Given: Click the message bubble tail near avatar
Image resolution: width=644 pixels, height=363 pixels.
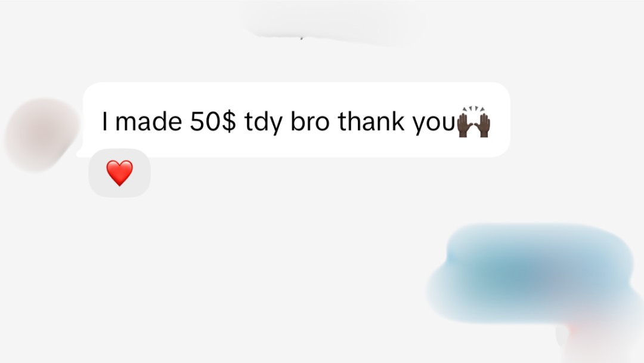Looking at the screenshot, I should tap(80, 153).
